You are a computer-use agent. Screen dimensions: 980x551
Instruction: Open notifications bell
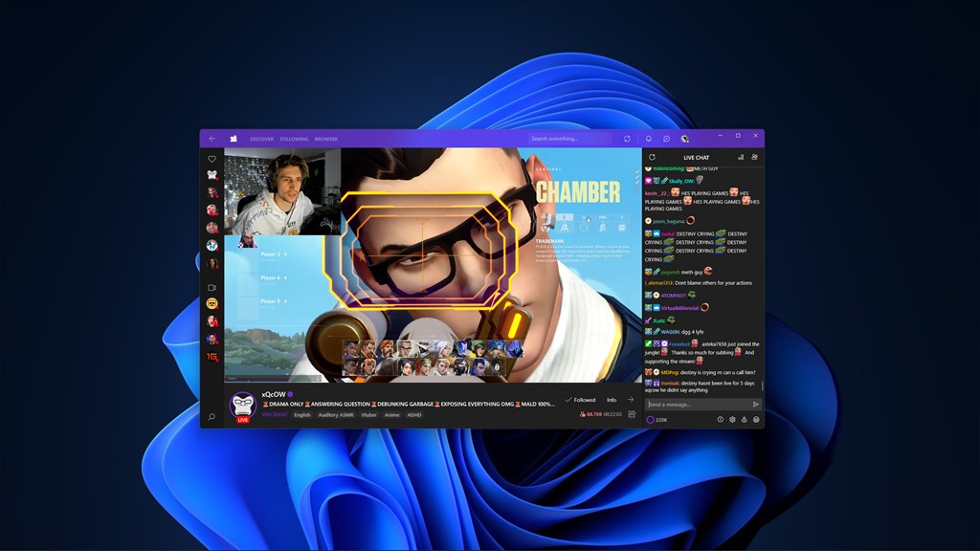click(x=648, y=139)
